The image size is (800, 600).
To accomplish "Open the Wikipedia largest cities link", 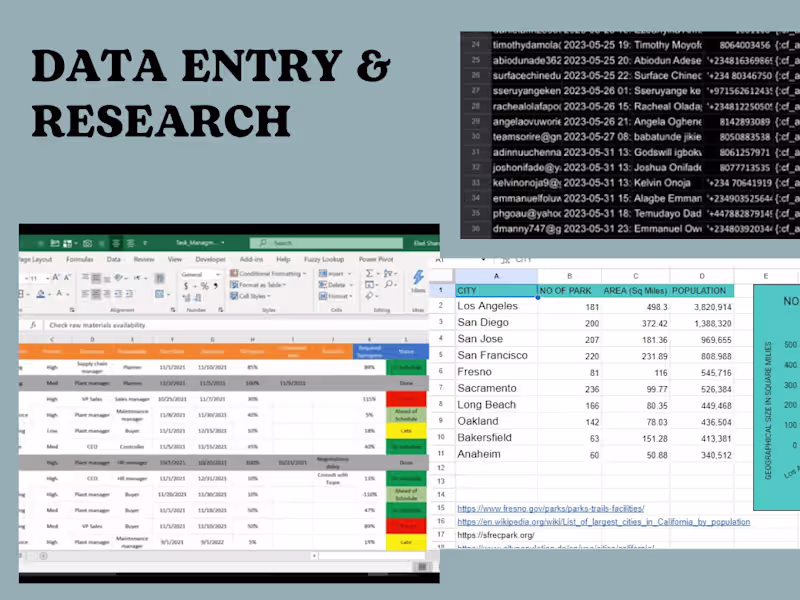I will (604, 522).
